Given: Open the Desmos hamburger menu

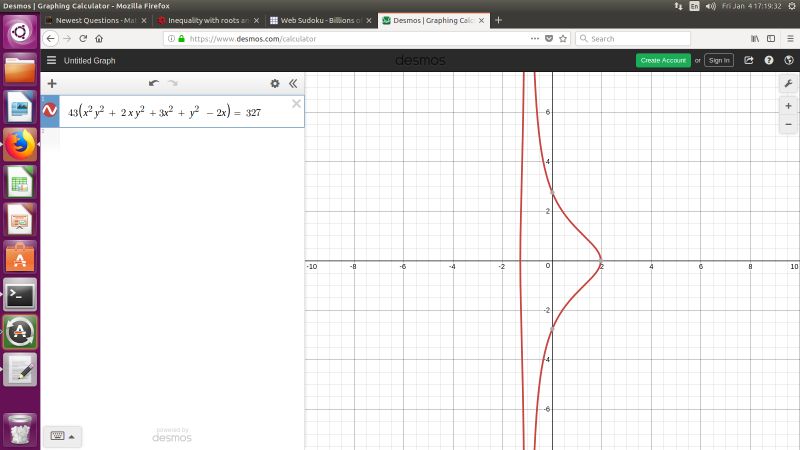Looking at the screenshot, I should click(52, 60).
